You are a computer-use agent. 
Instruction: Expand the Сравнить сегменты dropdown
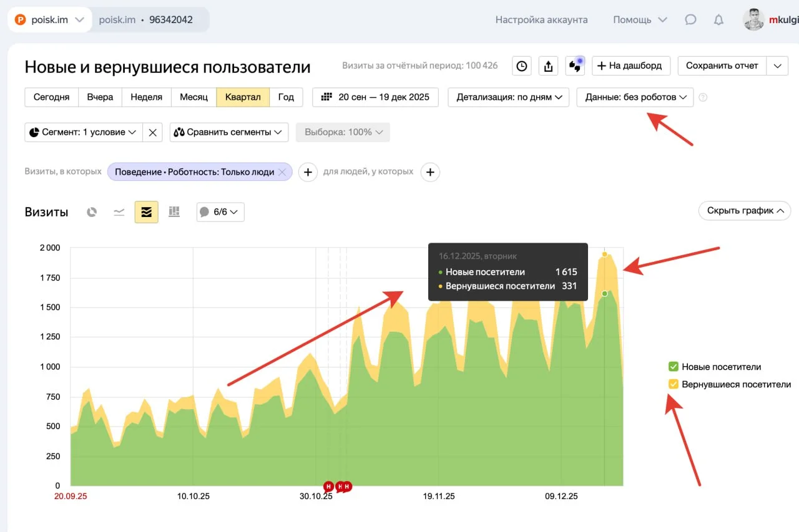tap(228, 132)
